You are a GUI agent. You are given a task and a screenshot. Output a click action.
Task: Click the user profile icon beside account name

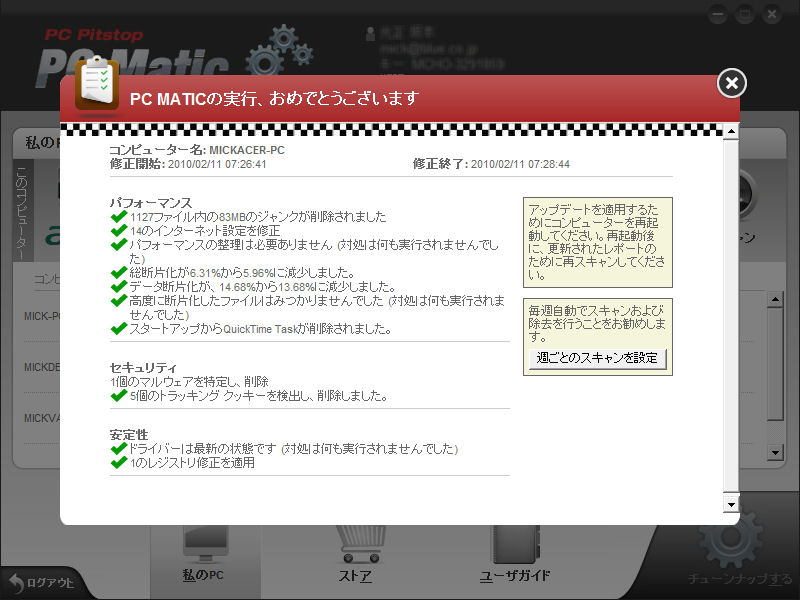pyautogui.click(x=371, y=33)
